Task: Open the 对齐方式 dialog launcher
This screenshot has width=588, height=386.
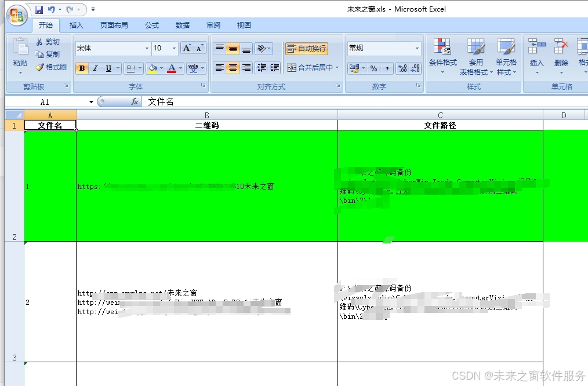Action: [x=338, y=85]
